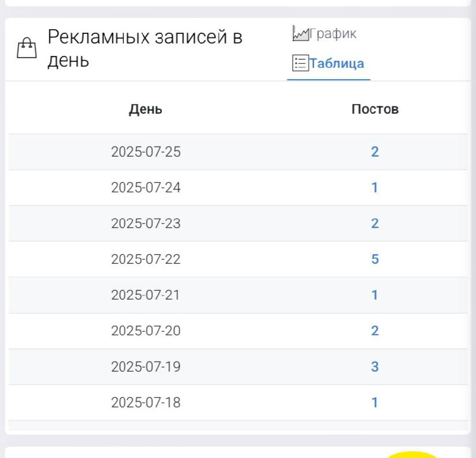Select the 2025-07-25 date cell

tap(145, 152)
